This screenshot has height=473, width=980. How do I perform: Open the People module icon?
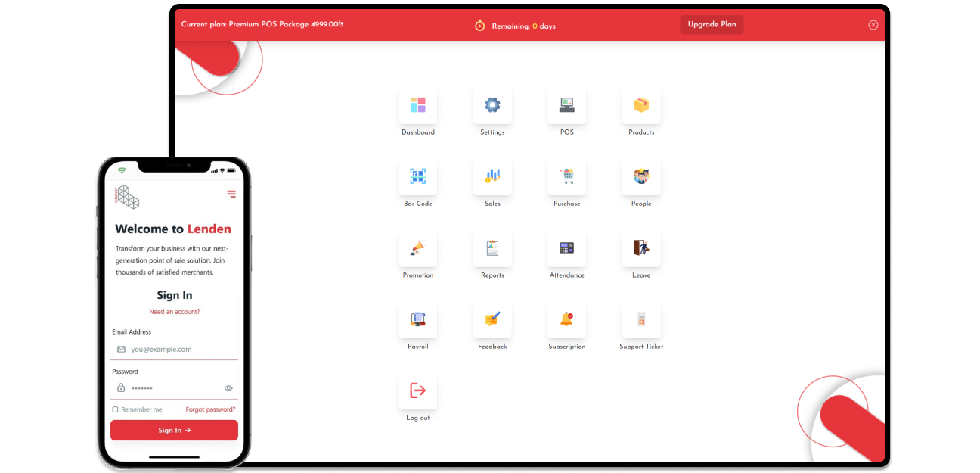click(641, 176)
